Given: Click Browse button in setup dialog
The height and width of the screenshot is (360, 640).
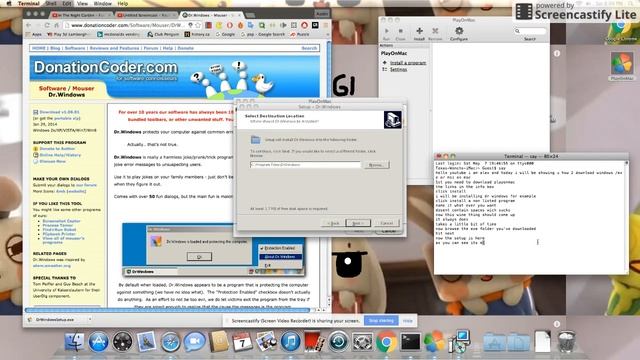Looking at the screenshot, I should point(376,165).
